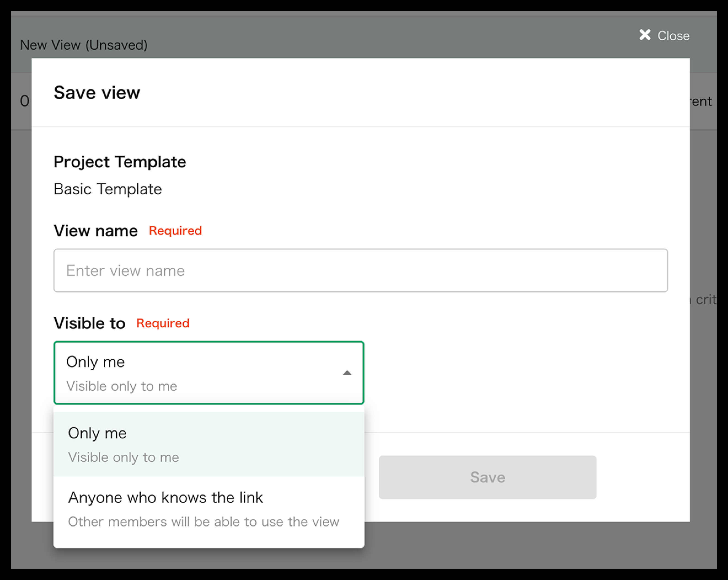Collapse dropdown using the upward caret arrow

click(347, 373)
